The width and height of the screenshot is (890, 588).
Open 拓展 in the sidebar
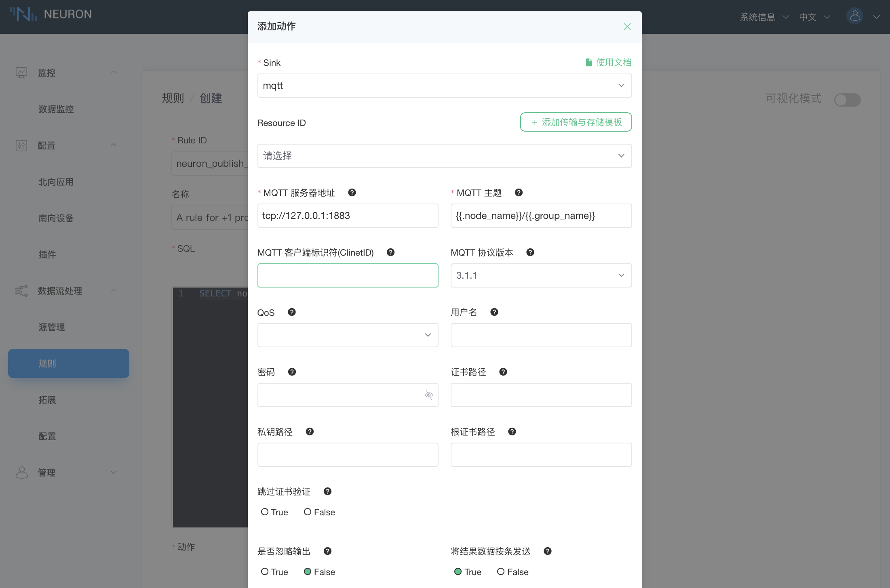click(47, 400)
